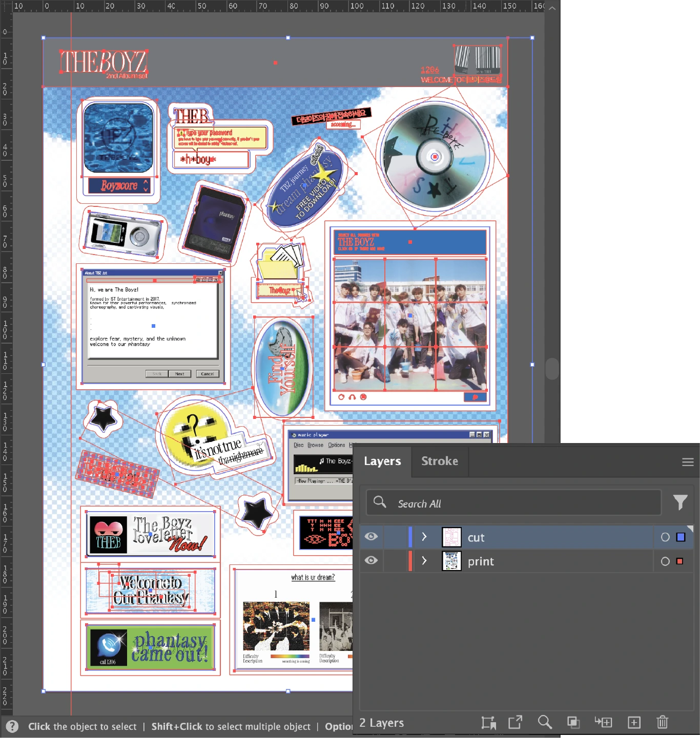Image resolution: width=700 pixels, height=738 pixels.
Task: Click the print layer name
Action: (x=481, y=561)
